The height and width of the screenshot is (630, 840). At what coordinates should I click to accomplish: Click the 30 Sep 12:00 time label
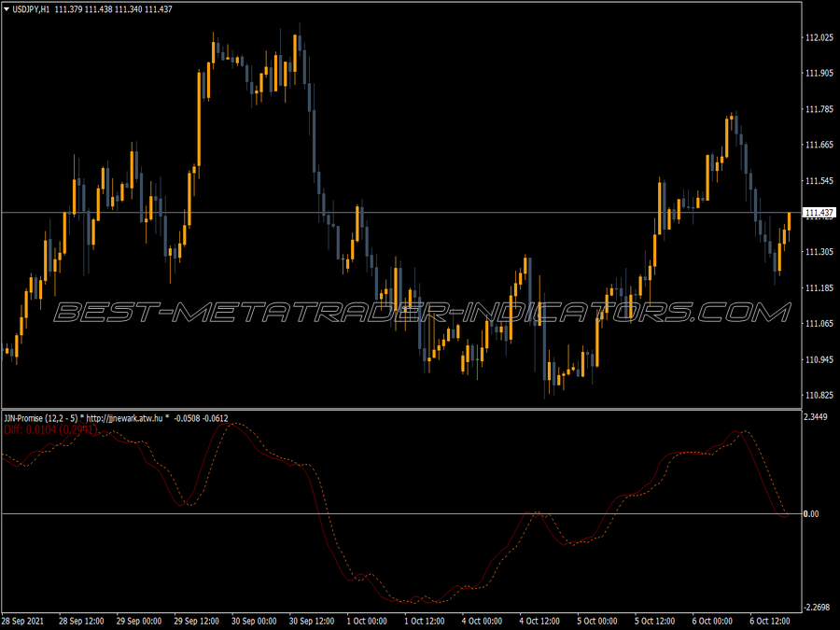tap(312, 621)
